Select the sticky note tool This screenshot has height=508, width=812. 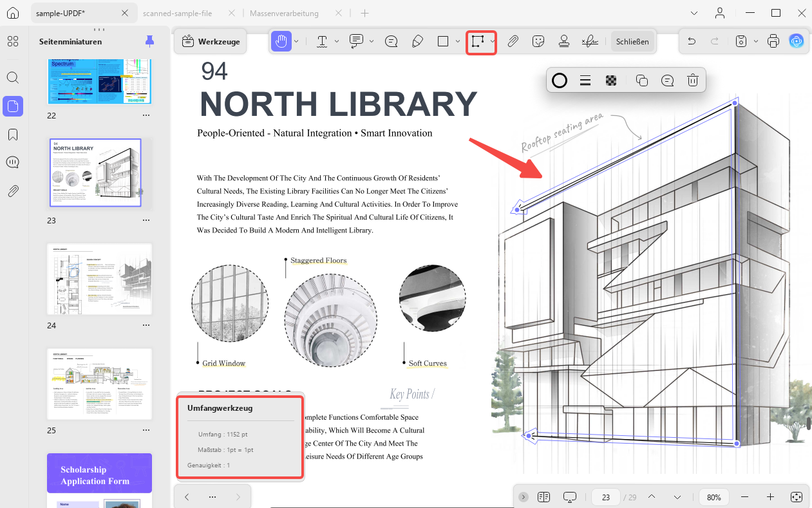(391, 41)
